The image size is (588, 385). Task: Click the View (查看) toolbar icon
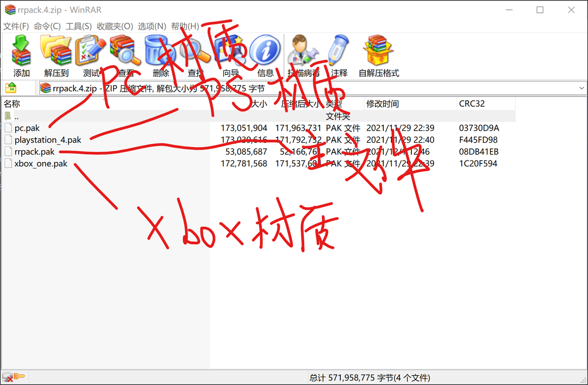coord(125,51)
